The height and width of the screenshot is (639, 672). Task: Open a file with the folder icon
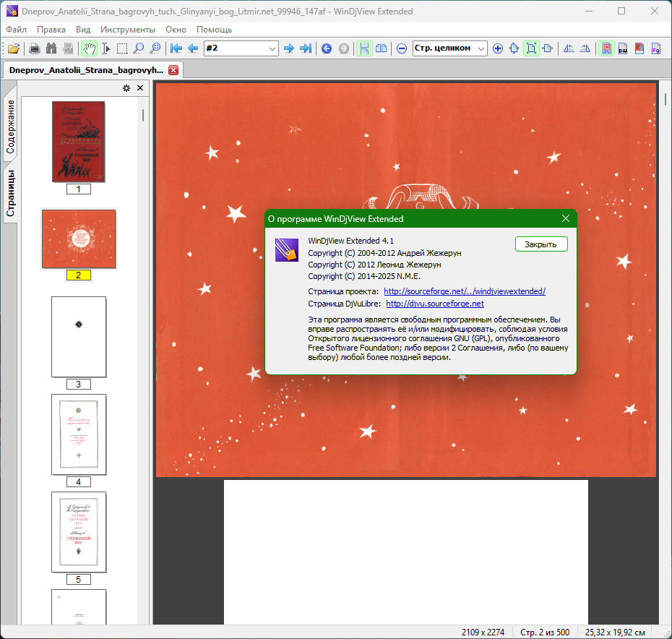click(13, 48)
